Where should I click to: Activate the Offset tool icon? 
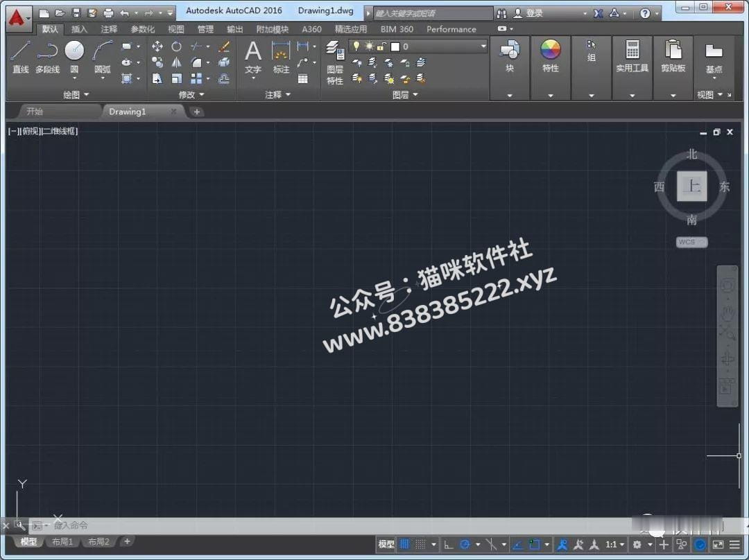pyautogui.click(x=223, y=79)
